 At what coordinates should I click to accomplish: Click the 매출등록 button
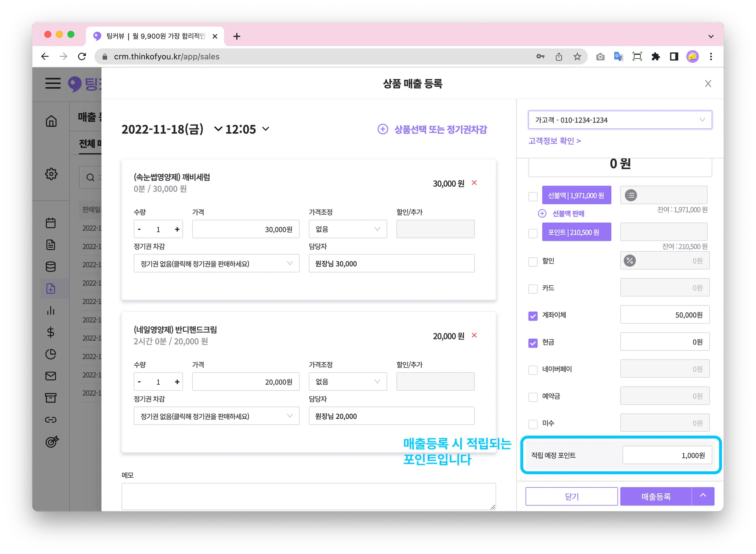click(656, 496)
